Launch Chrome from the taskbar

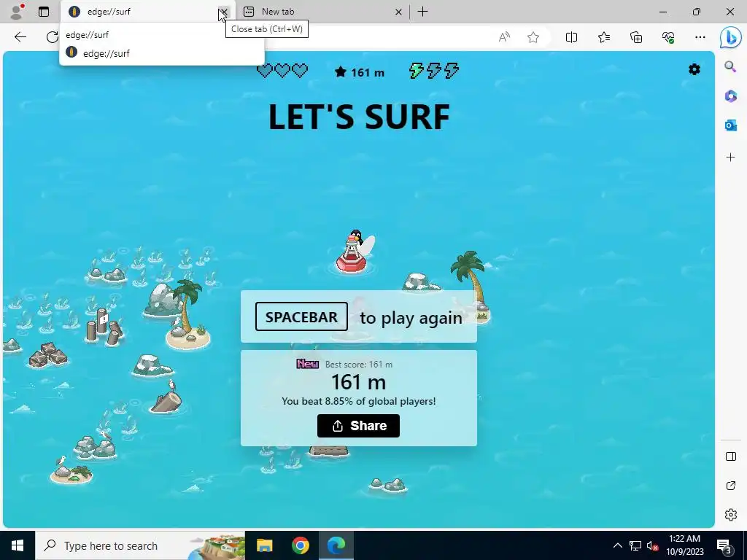pyautogui.click(x=300, y=545)
